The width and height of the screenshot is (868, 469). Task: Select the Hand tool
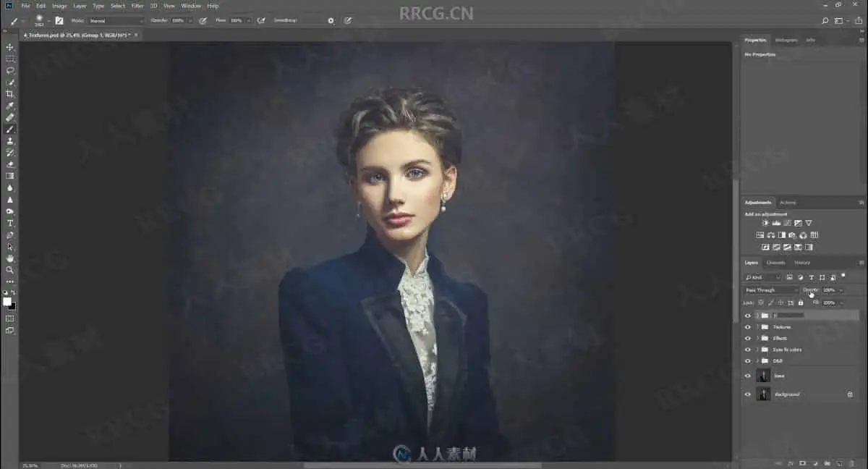(10, 258)
